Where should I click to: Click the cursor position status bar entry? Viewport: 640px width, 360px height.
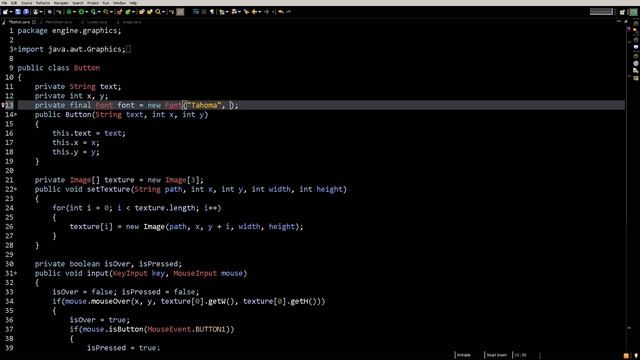[x=520, y=355]
